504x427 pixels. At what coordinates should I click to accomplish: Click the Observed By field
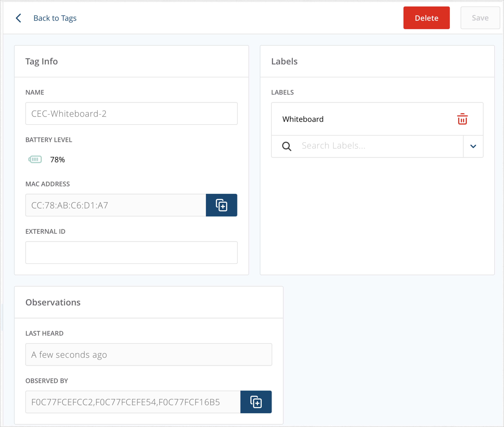point(133,402)
